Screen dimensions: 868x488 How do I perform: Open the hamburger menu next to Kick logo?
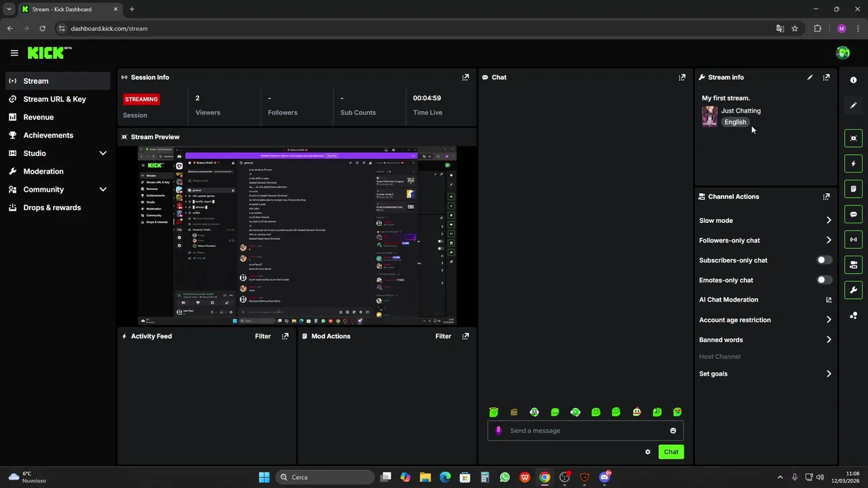(x=14, y=53)
